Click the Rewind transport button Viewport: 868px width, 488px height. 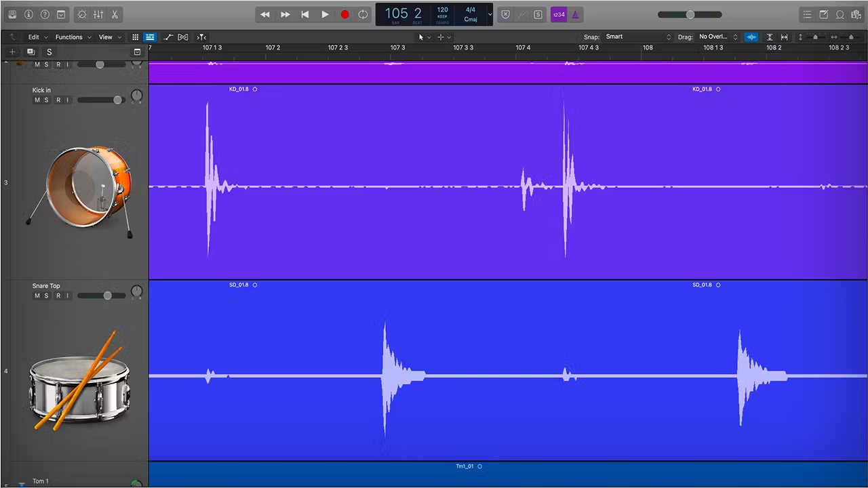click(265, 14)
